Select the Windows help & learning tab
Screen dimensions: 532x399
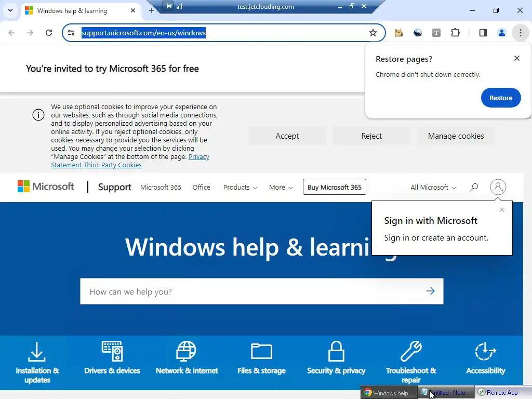(x=81, y=11)
